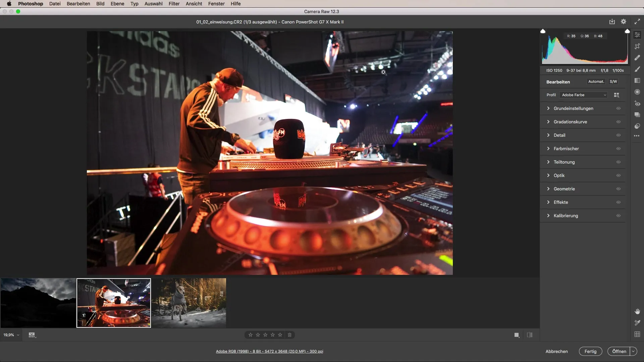Toggle Kalibrierung panel visibility eye

click(619, 216)
